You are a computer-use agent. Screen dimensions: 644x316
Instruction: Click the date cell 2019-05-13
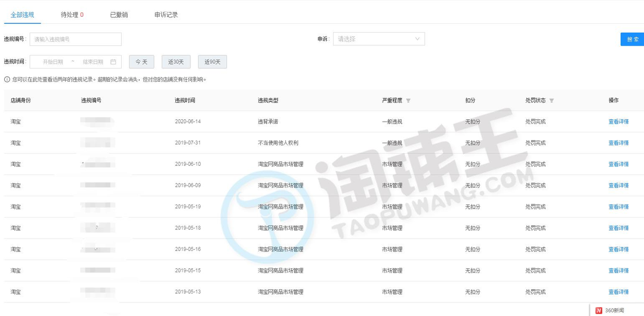tap(187, 292)
